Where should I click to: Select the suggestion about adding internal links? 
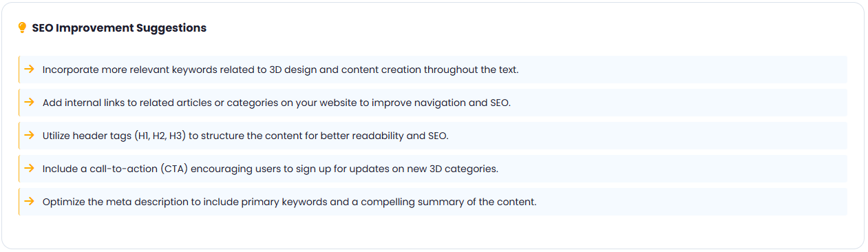[433, 103]
